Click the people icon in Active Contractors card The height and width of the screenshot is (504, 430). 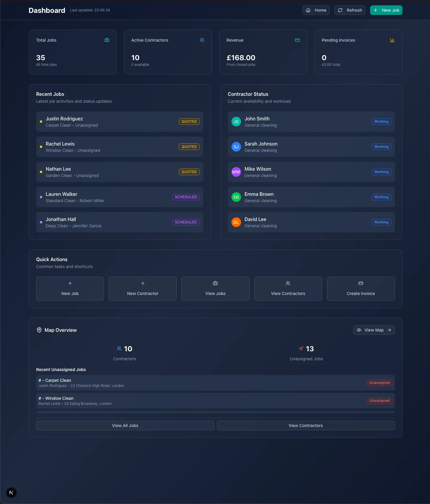coord(202,40)
